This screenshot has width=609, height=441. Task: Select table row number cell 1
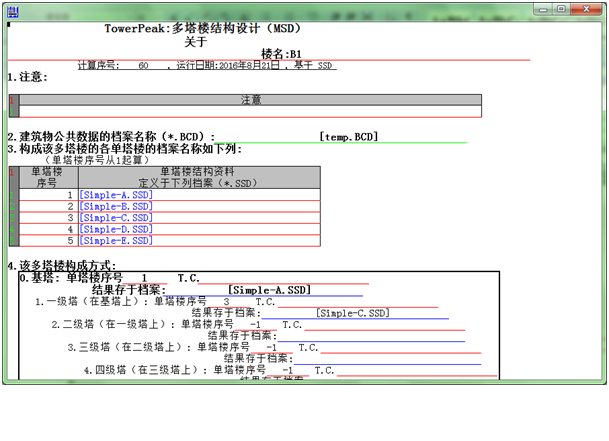13,195
